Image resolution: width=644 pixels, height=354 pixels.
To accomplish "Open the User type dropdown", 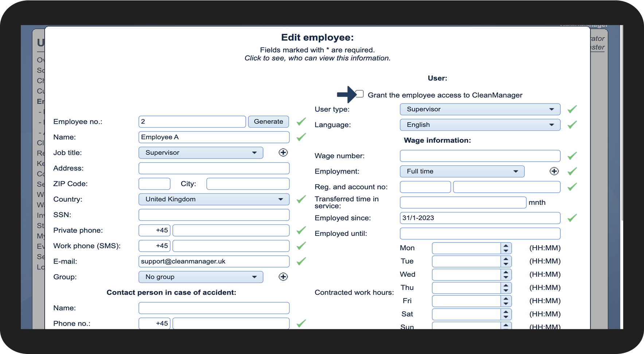I will click(x=480, y=109).
